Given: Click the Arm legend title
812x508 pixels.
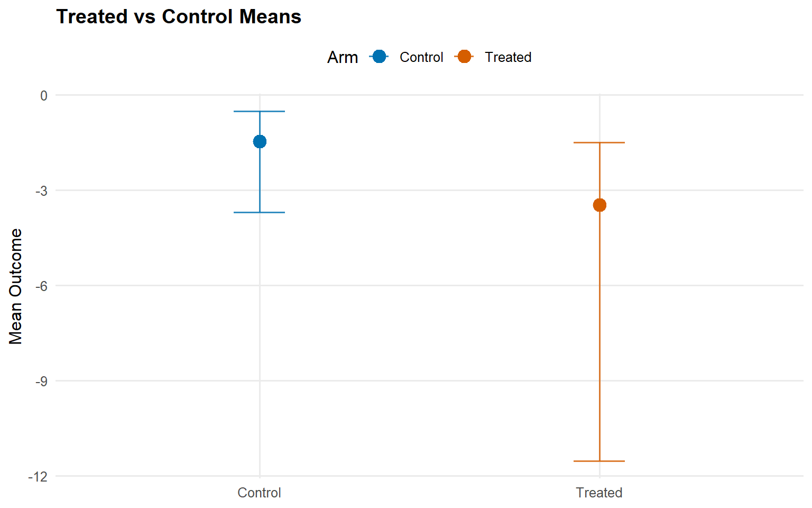Looking at the screenshot, I should click(343, 57).
